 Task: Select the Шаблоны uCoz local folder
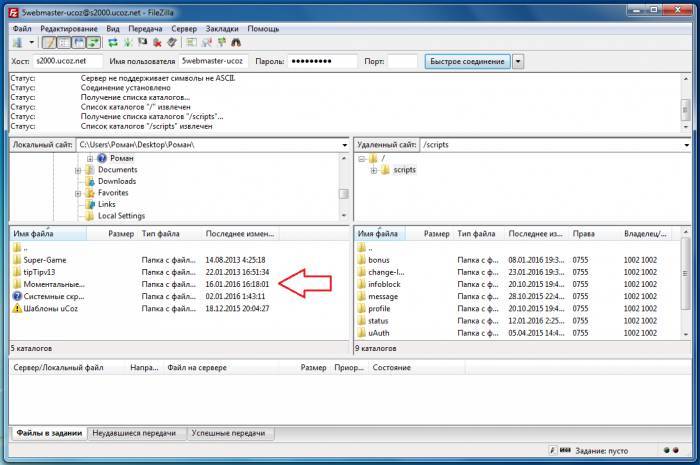click(50, 308)
